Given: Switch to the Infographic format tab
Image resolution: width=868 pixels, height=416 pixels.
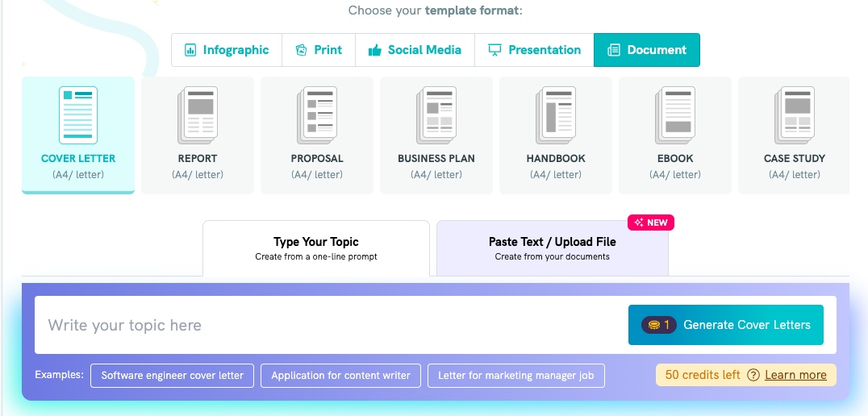Looking at the screenshot, I should [227, 50].
